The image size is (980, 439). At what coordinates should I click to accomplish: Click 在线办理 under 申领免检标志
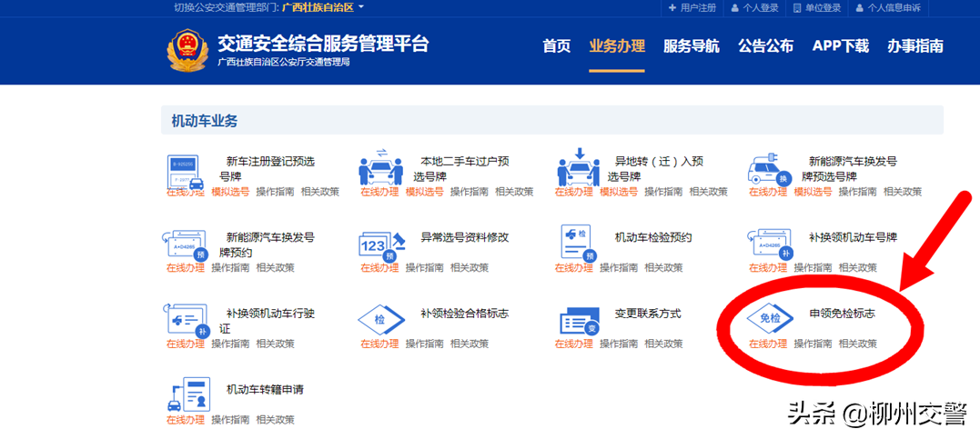tap(768, 344)
